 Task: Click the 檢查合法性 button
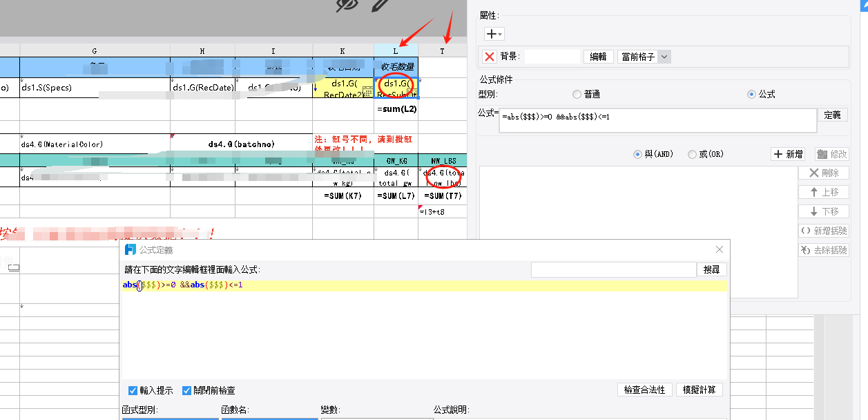point(644,390)
